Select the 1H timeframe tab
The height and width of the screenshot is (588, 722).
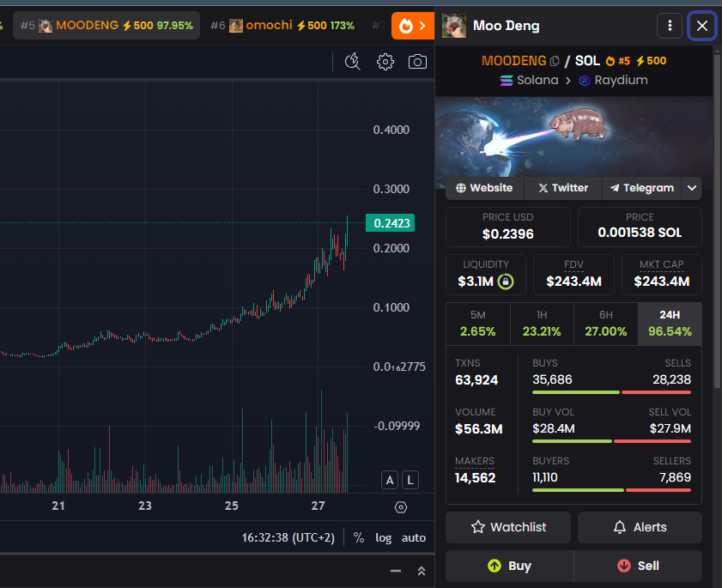[x=542, y=324]
